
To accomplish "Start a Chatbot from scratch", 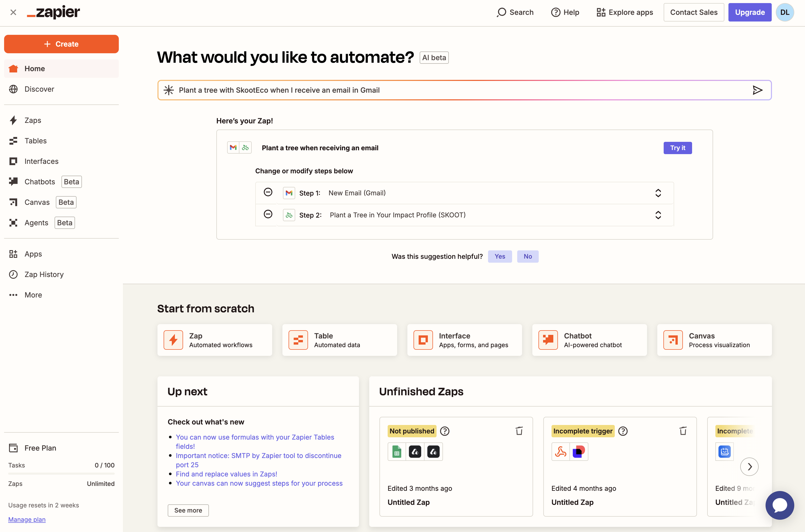I will point(590,340).
